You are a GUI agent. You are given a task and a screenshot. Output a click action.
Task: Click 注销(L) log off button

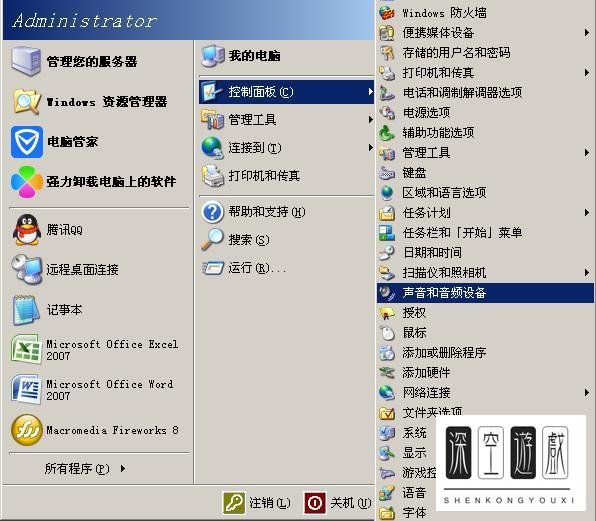tap(257, 503)
